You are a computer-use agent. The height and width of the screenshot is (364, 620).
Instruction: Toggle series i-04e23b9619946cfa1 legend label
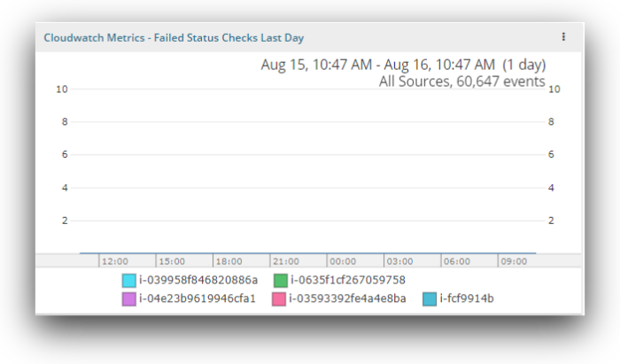coord(197,298)
